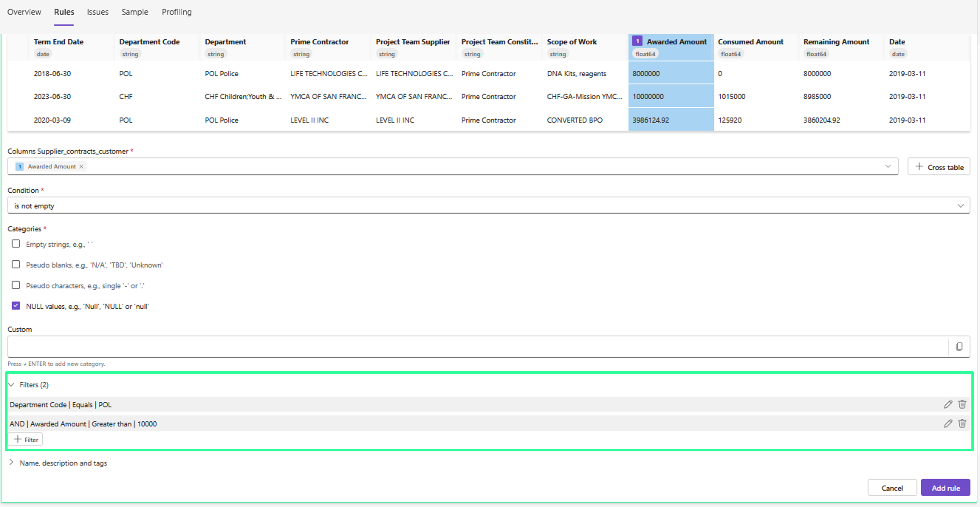Check Empty strings category checkbox
The image size is (980, 507).
[x=16, y=244]
